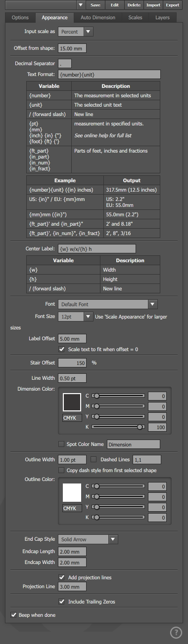The width and height of the screenshot is (188, 644).
Task: Open the Font dropdown showing Default Font
Action: [108, 304]
